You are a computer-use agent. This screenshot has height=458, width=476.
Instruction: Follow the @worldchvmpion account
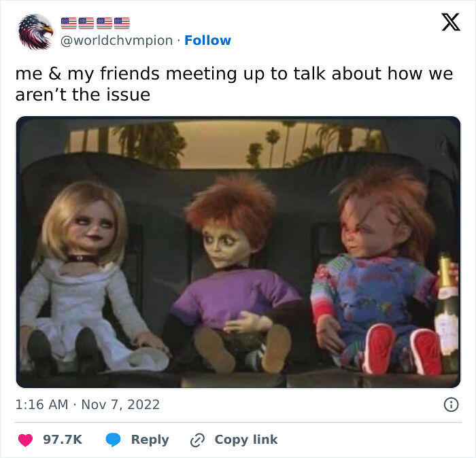(x=207, y=40)
